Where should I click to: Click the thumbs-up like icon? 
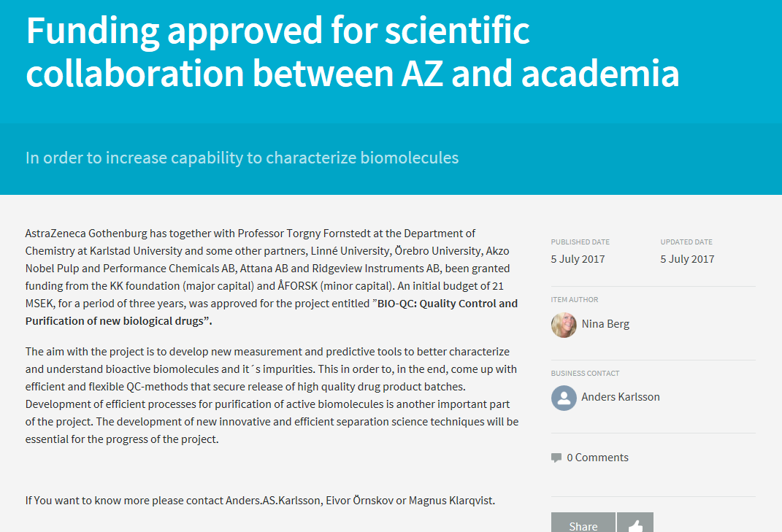635,523
